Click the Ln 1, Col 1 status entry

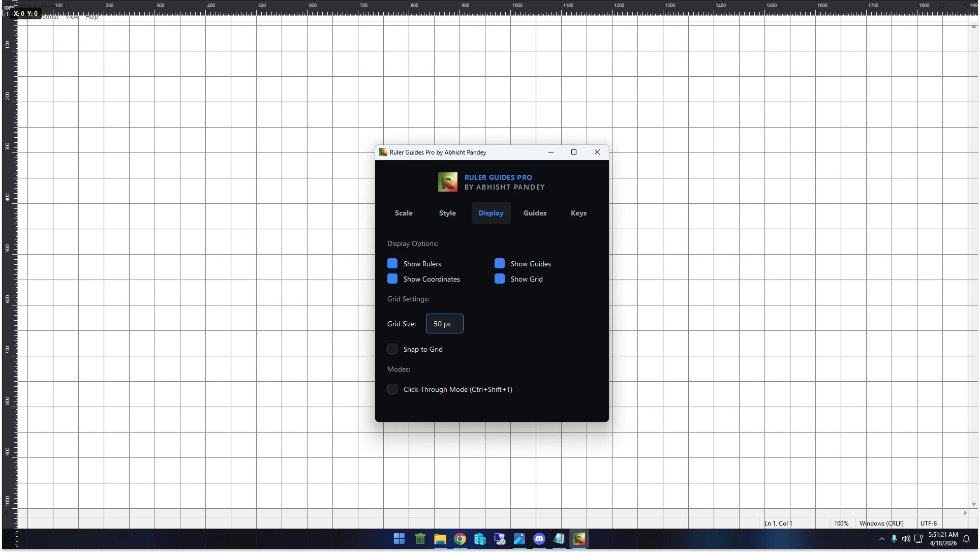(778, 523)
